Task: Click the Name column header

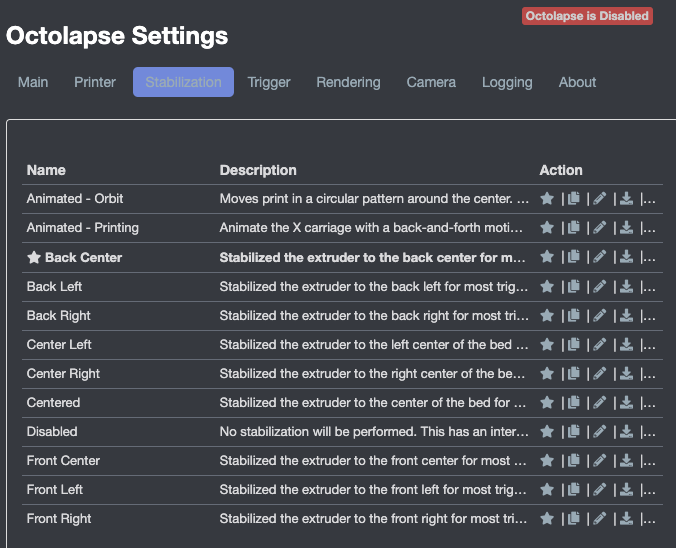Action: (x=46, y=170)
